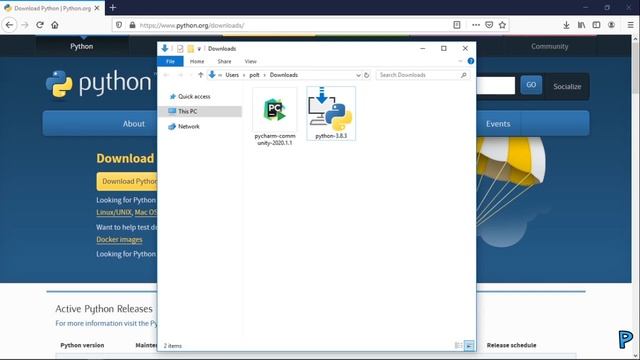Bookmark this page with star
The width and height of the screenshot is (640, 360).
[x=502, y=25]
